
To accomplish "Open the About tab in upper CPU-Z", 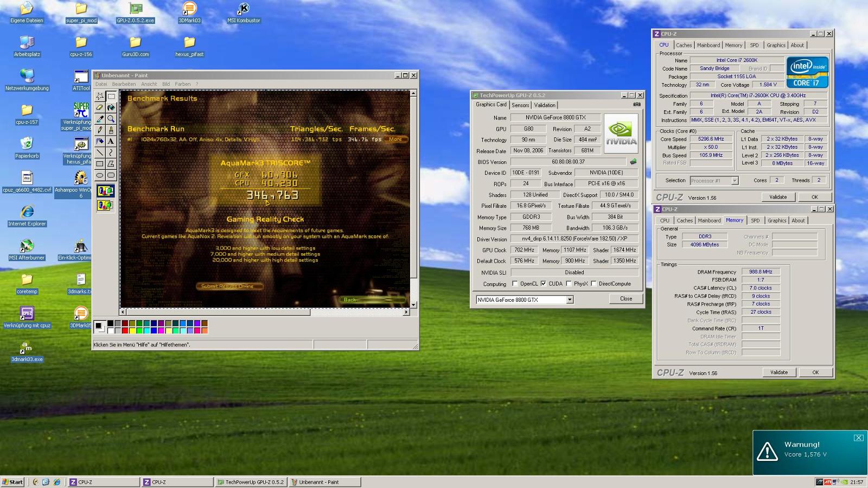I will point(797,46).
